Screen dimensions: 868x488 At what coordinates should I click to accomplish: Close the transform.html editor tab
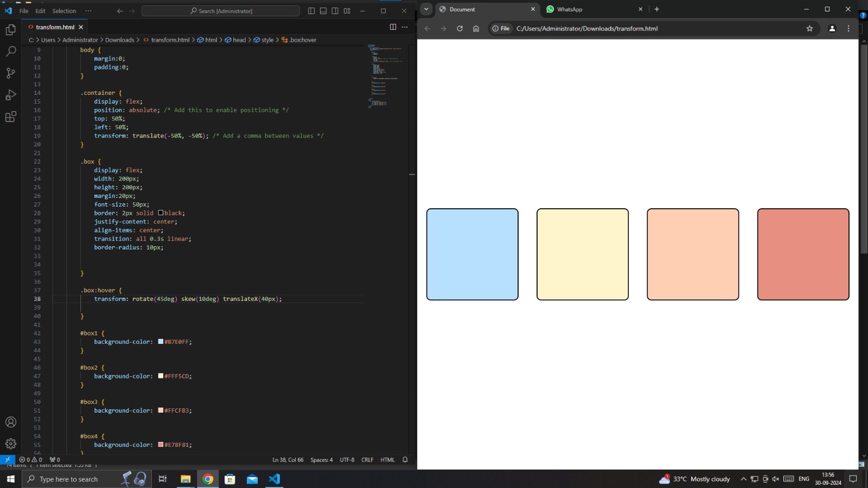point(81,27)
